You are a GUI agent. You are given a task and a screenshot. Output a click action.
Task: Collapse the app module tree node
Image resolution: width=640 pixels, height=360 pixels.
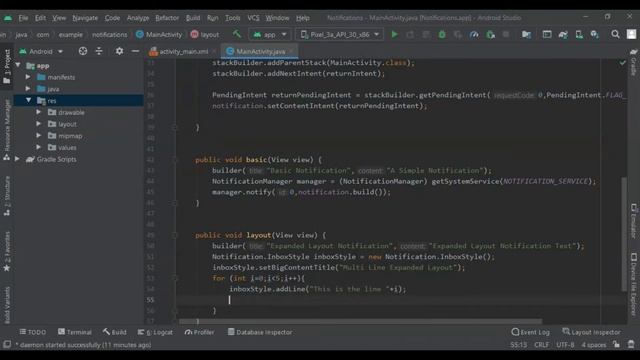pyautogui.click(x=18, y=65)
